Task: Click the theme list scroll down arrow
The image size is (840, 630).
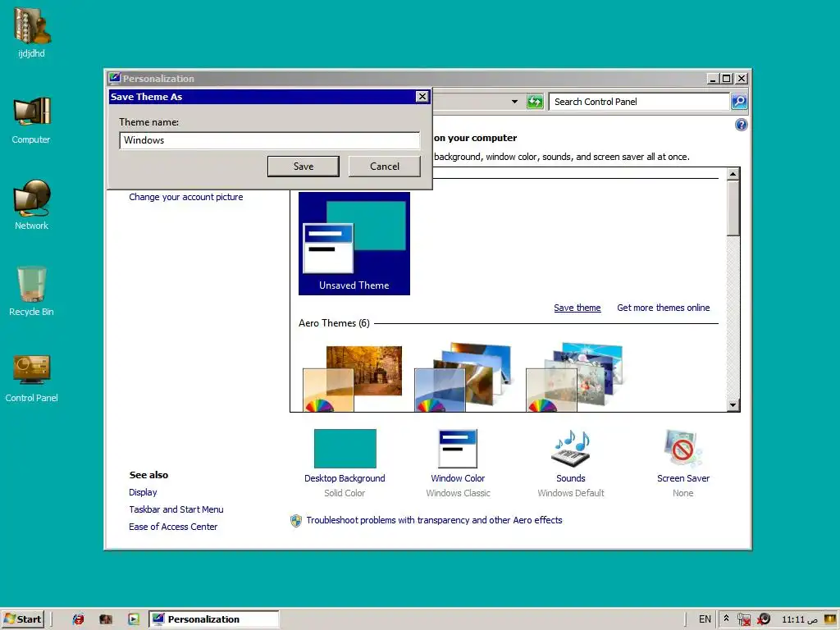Action: (733, 405)
